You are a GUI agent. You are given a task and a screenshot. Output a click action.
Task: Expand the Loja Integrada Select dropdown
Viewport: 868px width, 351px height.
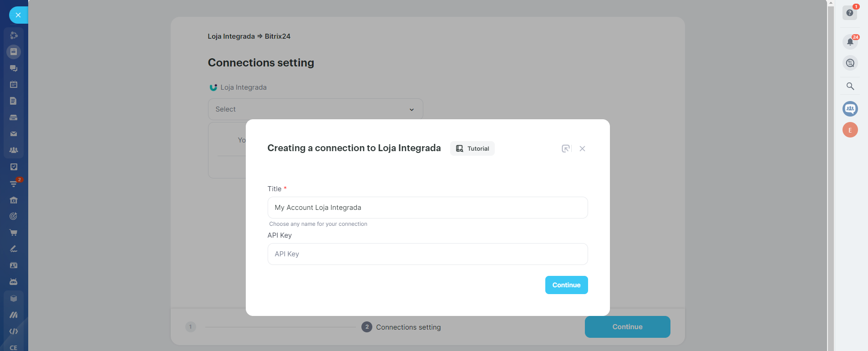(x=315, y=109)
